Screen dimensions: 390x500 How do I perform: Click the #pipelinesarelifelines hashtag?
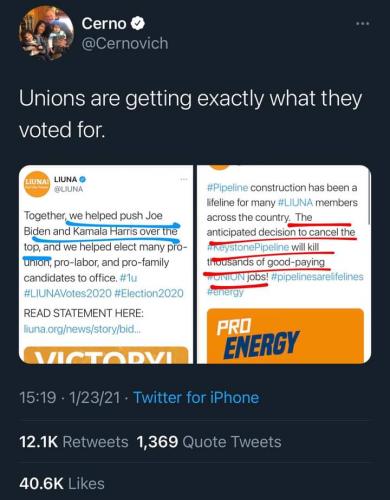click(317, 277)
